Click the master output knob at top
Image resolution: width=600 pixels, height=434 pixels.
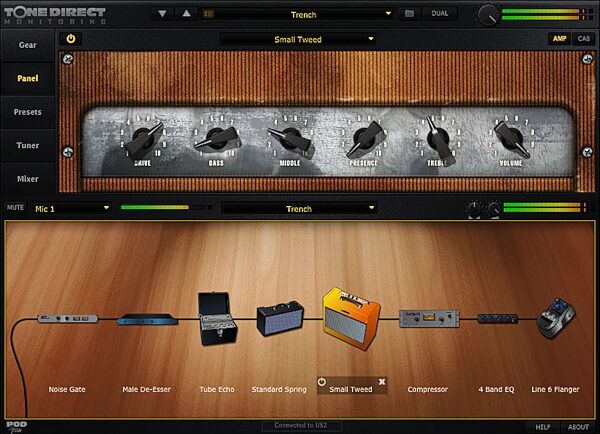488,16
